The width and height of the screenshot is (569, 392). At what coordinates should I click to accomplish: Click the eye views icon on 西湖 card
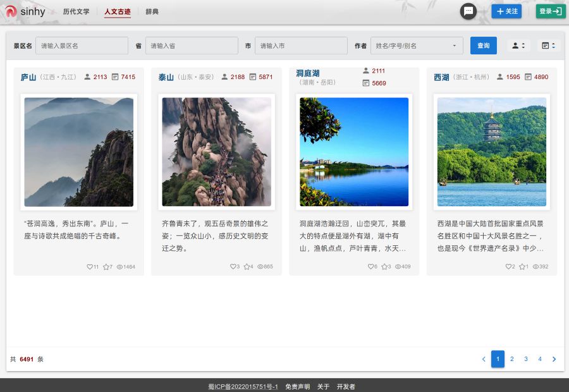point(535,267)
